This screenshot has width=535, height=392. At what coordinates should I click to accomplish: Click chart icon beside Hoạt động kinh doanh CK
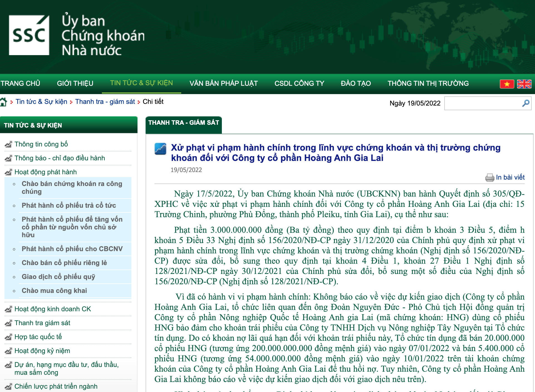click(8, 309)
